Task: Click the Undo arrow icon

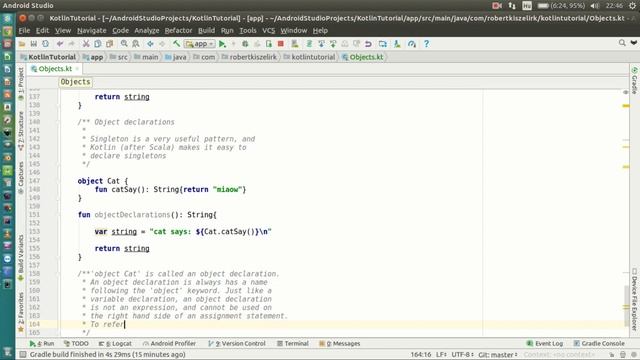Action: click(60, 44)
